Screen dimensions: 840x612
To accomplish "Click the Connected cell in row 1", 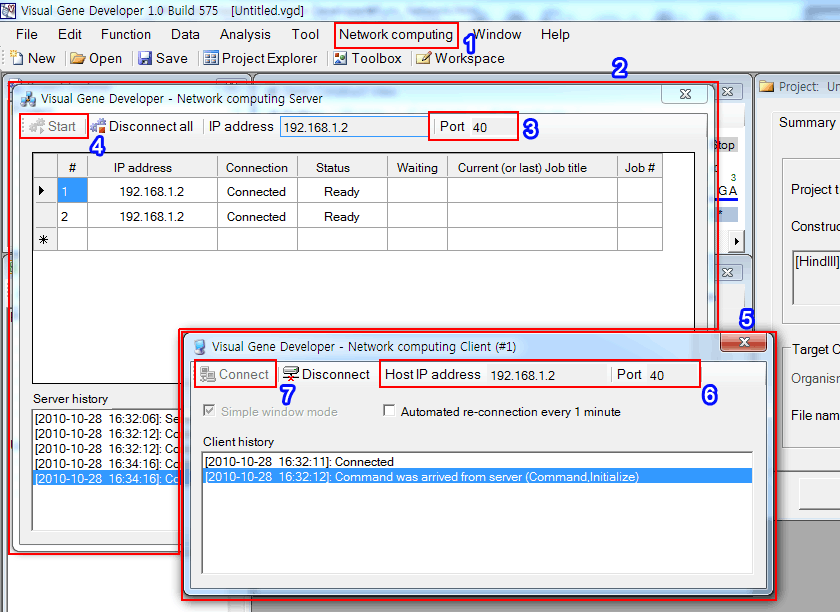I will click(257, 191).
